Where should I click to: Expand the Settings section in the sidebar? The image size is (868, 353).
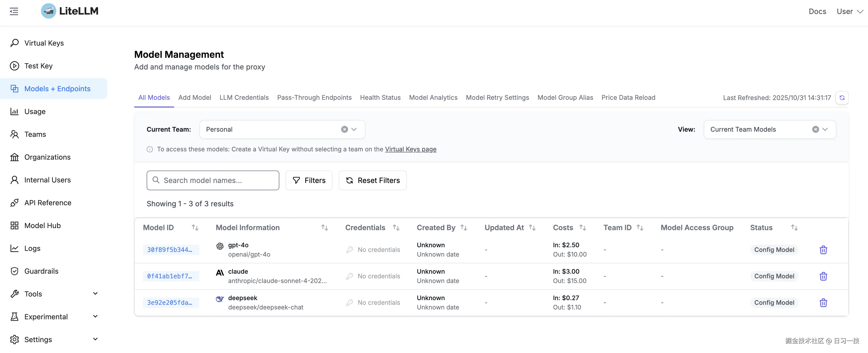pyautogui.click(x=95, y=339)
